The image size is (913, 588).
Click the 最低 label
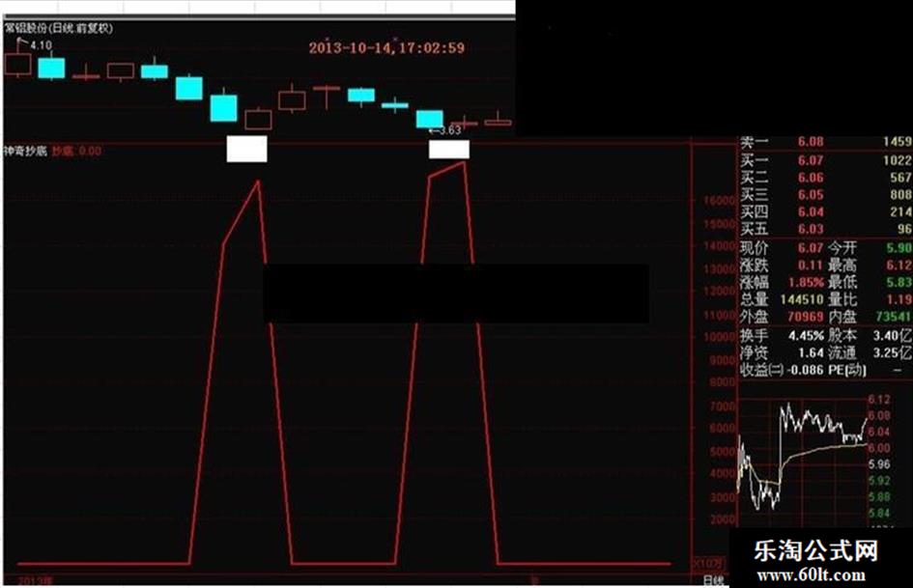tap(842, 282)
